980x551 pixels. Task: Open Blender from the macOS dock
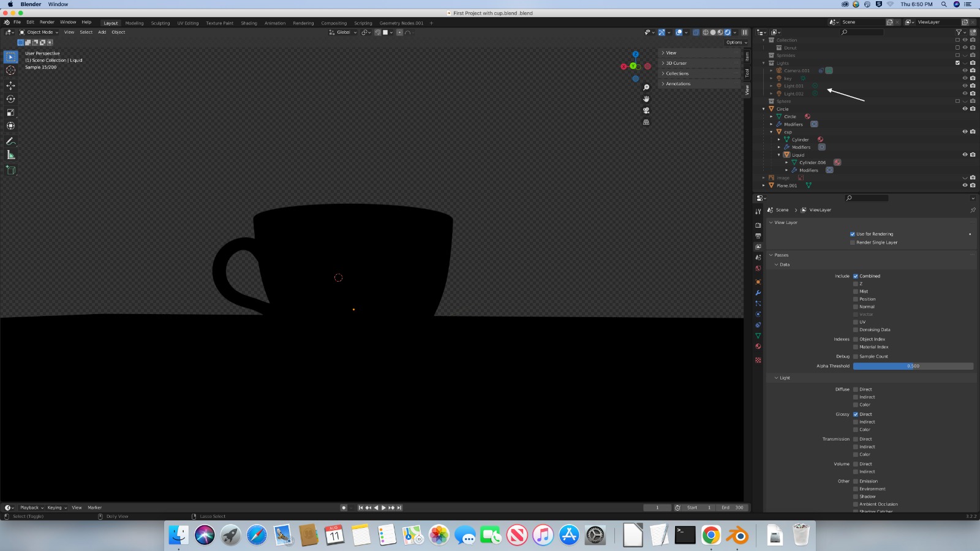[x=738, y=535]
